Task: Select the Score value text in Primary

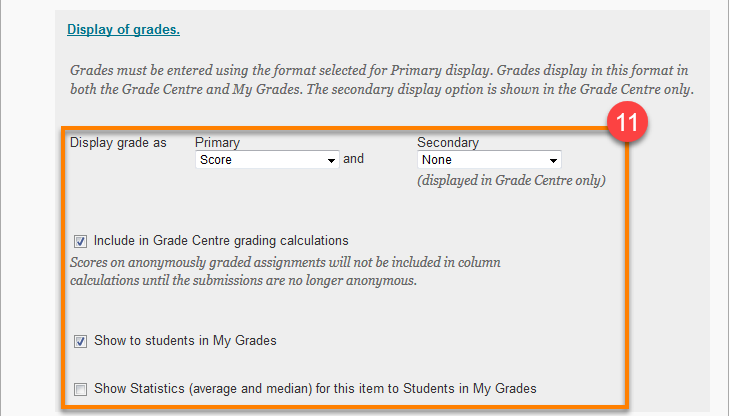Action: pyautogui.click(x=216, y=160)
